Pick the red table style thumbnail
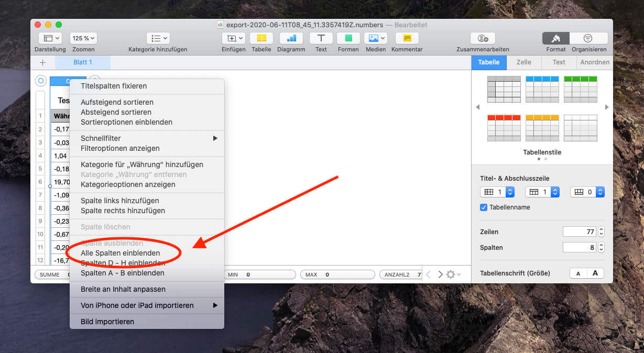 point(504,128)
